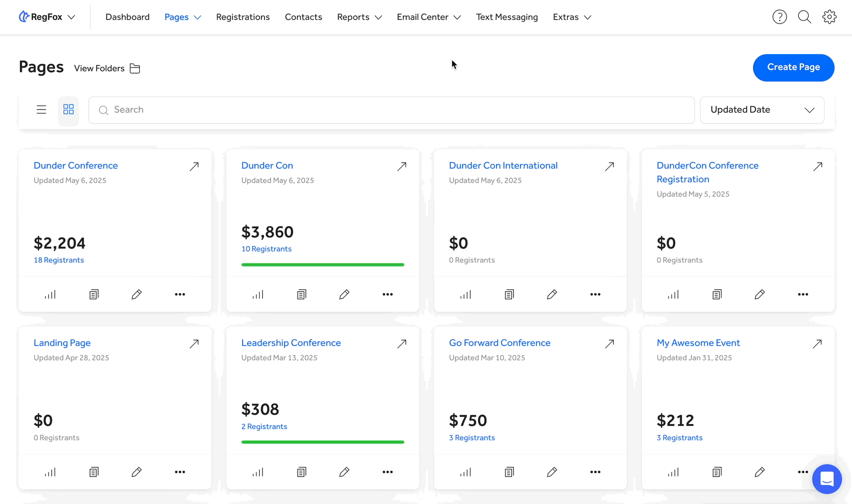Open report icon on Dunder Con International
The height and width of the screenshot is (504, 852).
click(509, 294)
